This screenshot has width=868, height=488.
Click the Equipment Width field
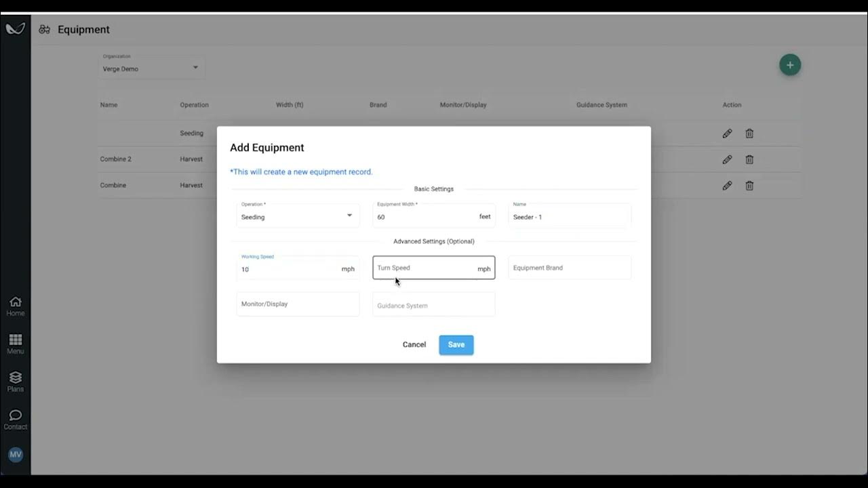pos(434,215)
